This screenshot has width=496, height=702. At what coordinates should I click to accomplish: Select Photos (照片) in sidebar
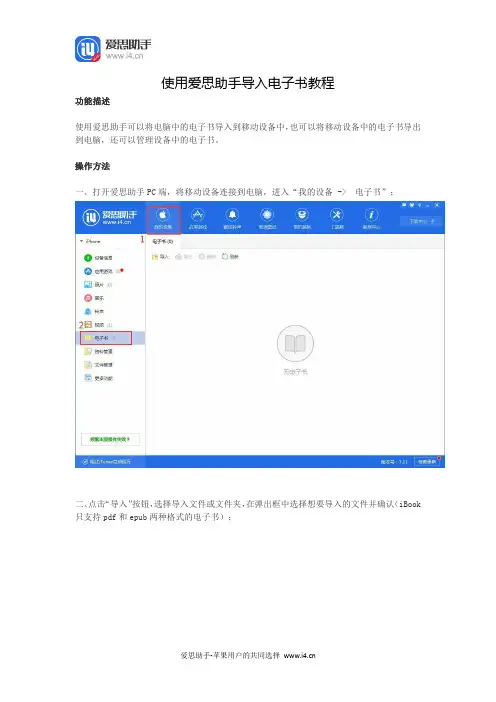(x=98, y=285)
